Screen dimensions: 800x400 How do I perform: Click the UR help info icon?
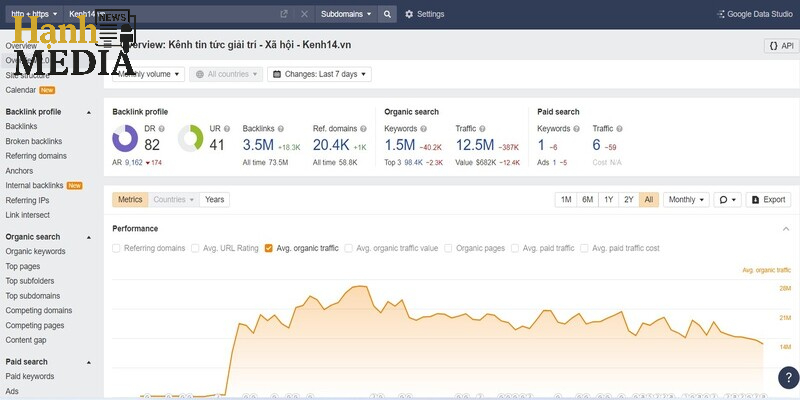coord(227,129)
